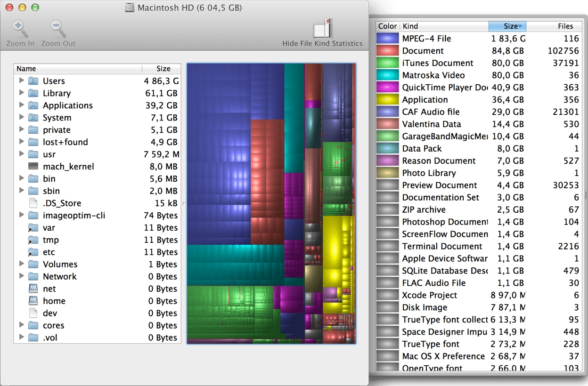This screenshot has height=386, width=588.
Task: Click the Macintosh HD drive title icon
Action: (130, 8)
